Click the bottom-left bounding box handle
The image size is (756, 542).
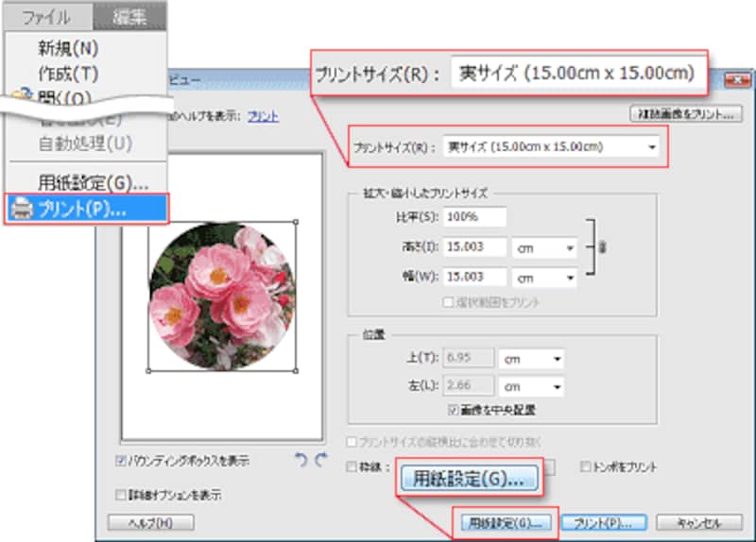pyautogui.click(x=148, y=370)
